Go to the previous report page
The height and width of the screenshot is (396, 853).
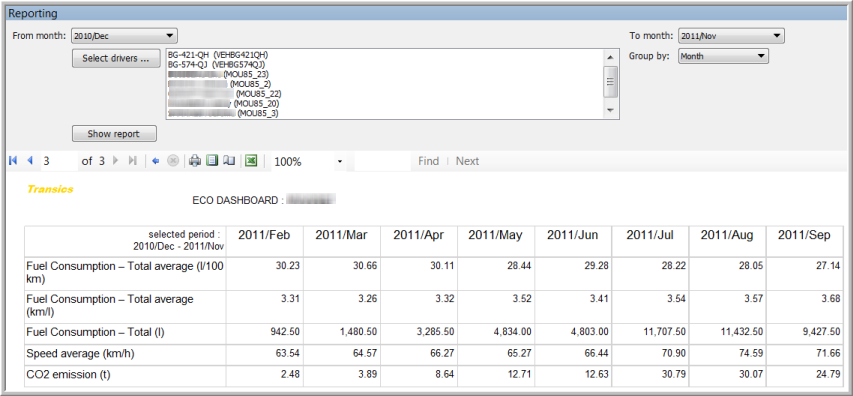pos(30,161)
